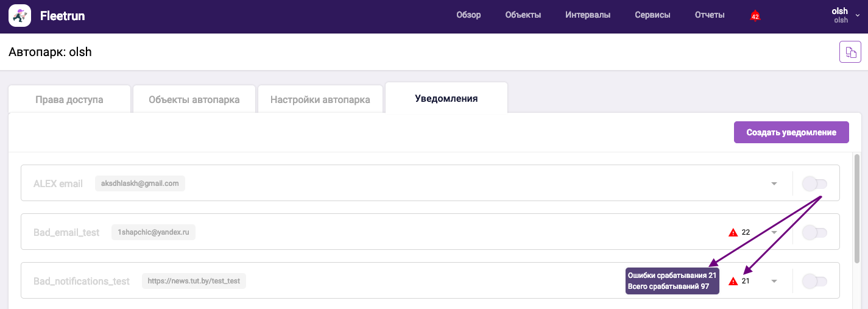Expand the Bad_notifications_test row arrow
This screenshot has height=309, width=868.
tap(774, 281)
